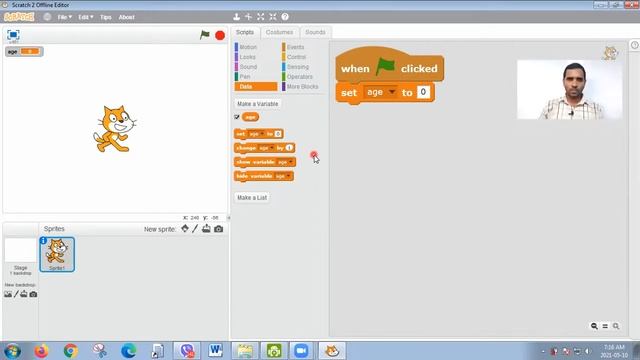640x360 pixels.
Task: Open the Windows Start menu
Action: pos(12,351)
